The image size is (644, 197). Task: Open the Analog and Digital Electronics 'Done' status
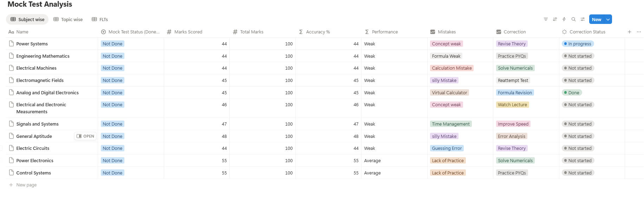pos(572,93)
